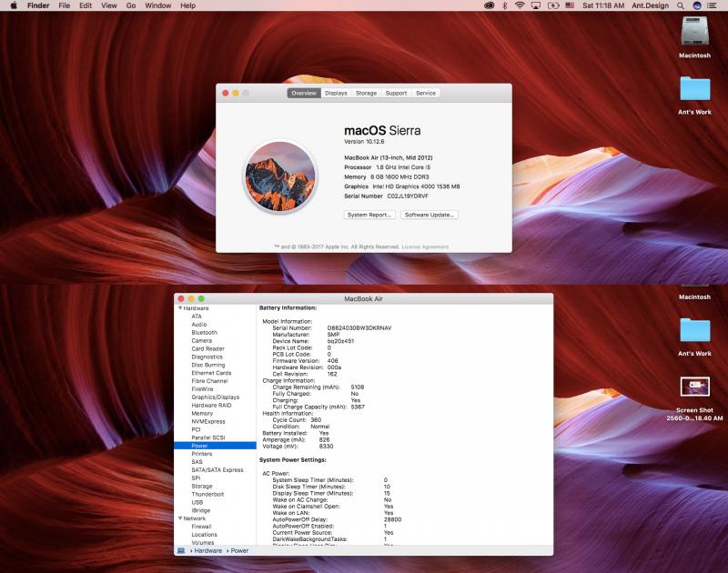728x573 pixels.
Task: Switch to the Support tab
Action: pos(396,94)
